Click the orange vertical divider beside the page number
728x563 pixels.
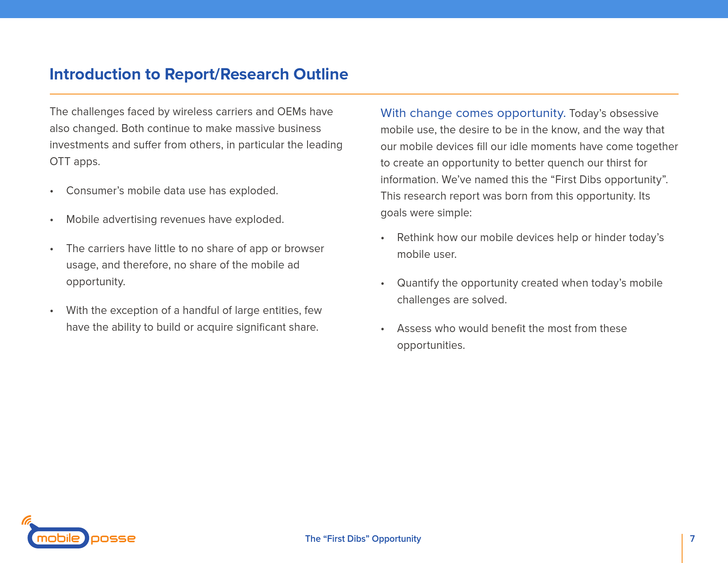(682, 548)
